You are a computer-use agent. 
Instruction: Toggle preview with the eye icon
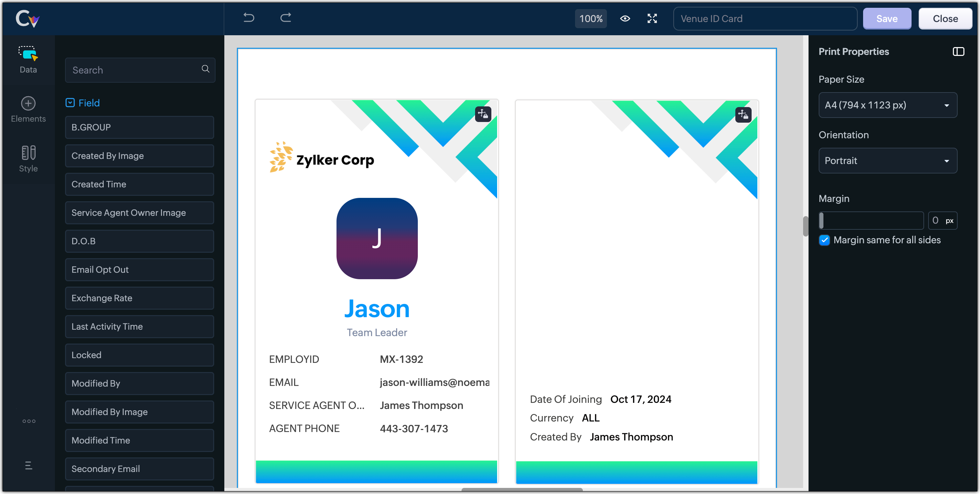click(x=625, y=19)
